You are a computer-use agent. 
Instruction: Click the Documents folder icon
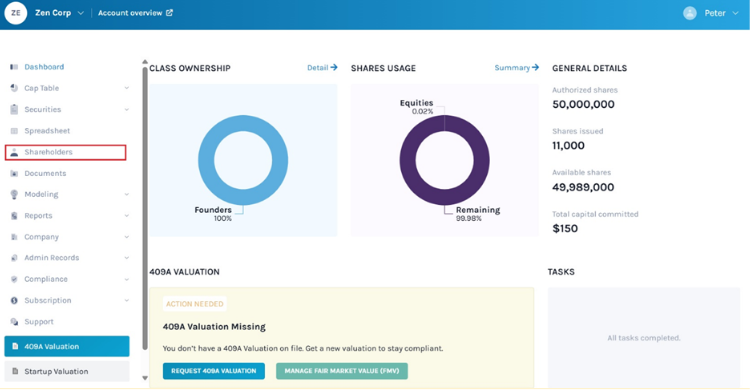tap(14, 173)
